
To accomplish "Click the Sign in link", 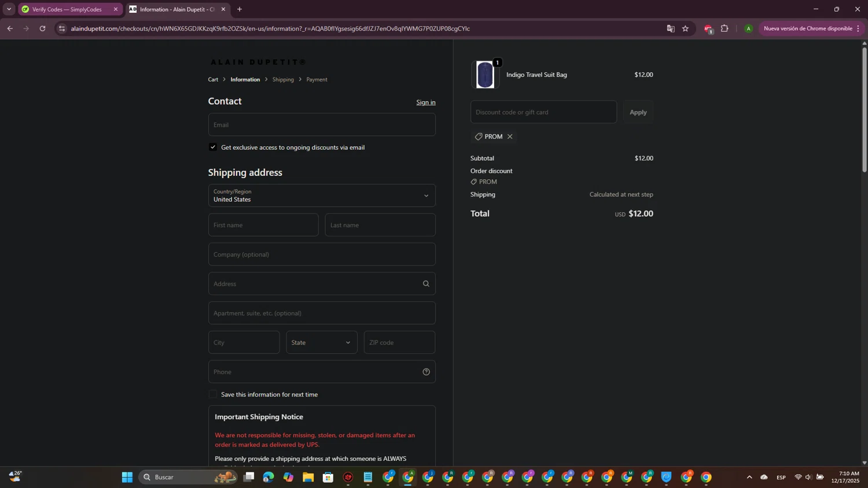I will [x=426, y=102].
